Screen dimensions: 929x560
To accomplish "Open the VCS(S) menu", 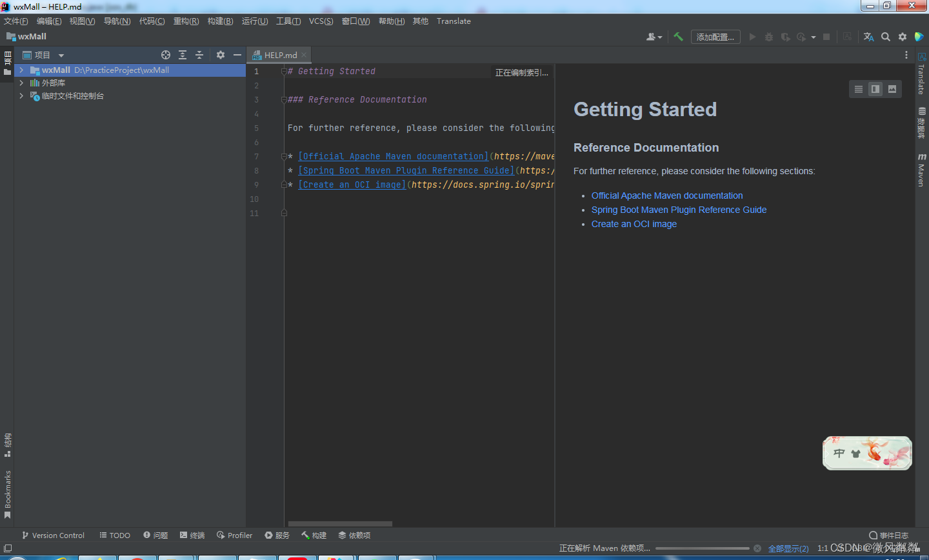I will 321,21.
